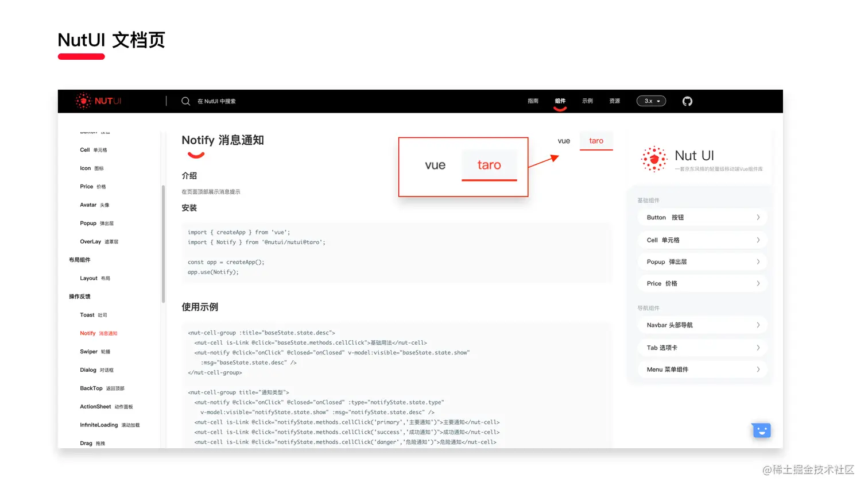
Task: Open Price 价格 row in preview
Action: click(702, 284)
